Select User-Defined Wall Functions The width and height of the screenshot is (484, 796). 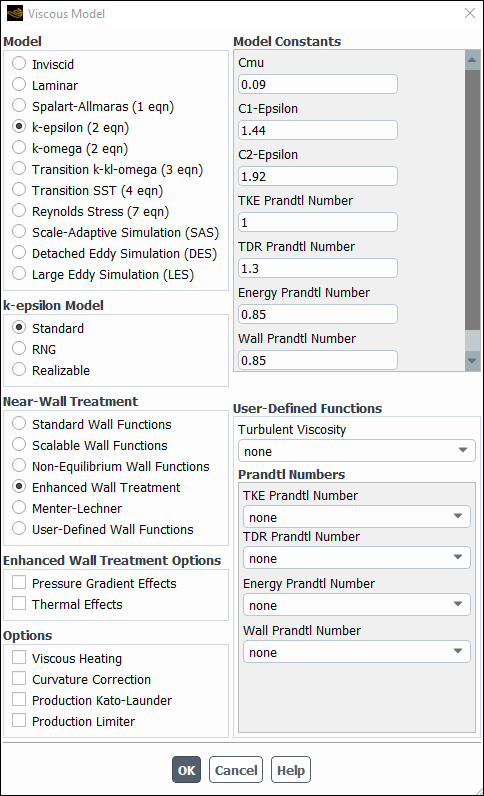[x=19, y=528]
